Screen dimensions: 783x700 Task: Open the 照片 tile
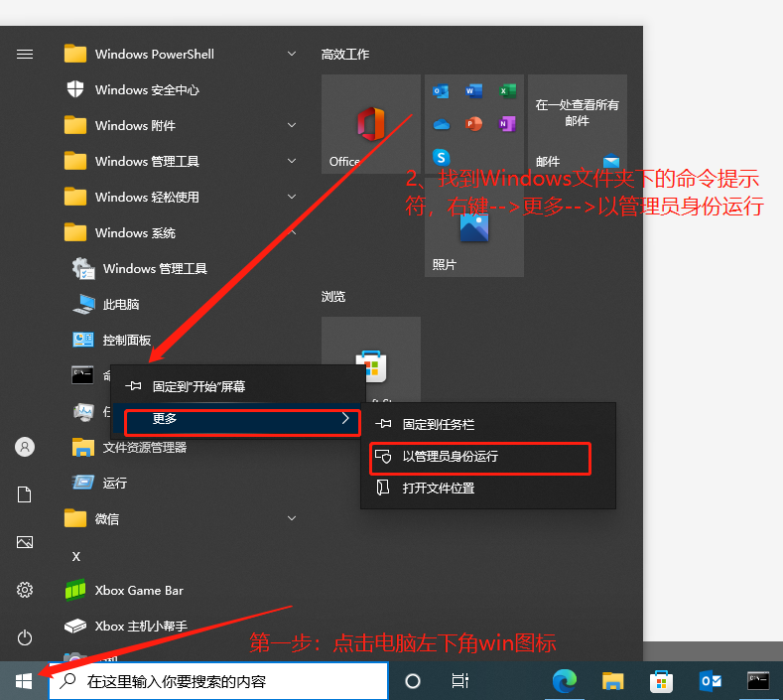474,227
